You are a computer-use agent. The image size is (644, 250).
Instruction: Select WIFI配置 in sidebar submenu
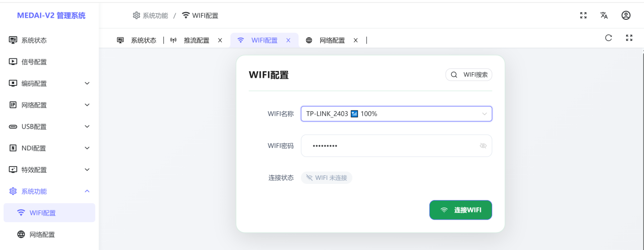pos(49,213)
